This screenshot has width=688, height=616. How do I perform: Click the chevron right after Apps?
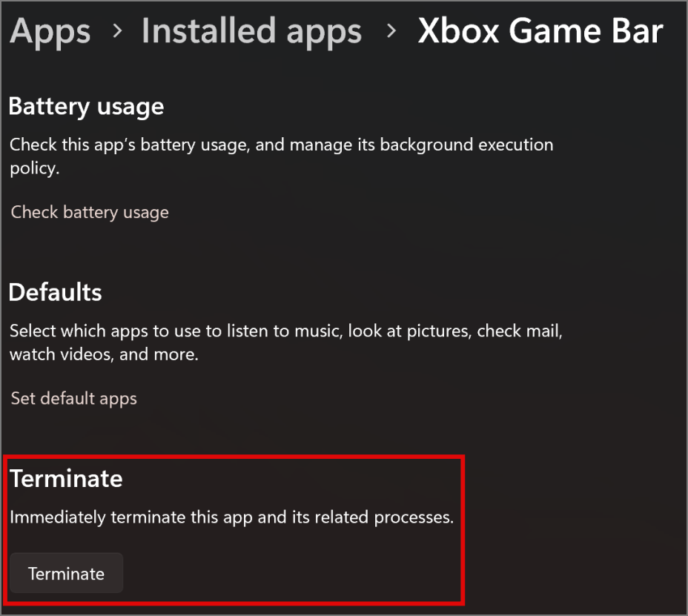pos(116,33)
